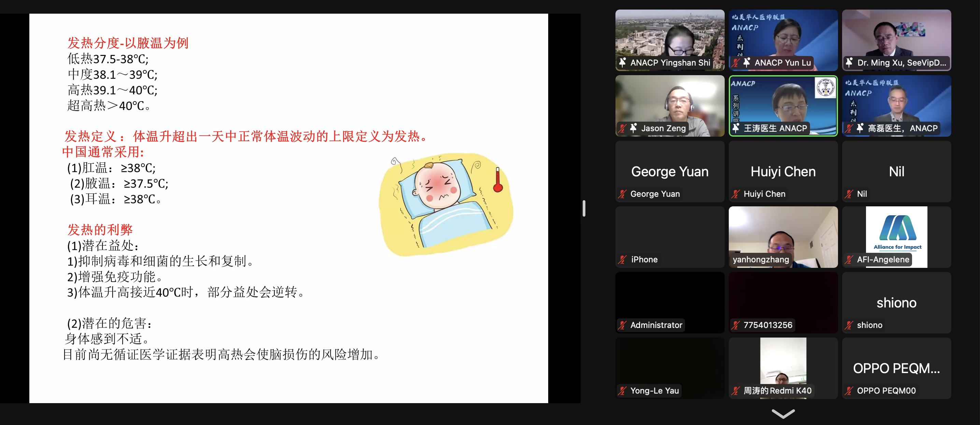The width and height of the screenshot is (980, 425).
Task: Click the sick baby illustration on slide
Action: (x=445, y=204)
